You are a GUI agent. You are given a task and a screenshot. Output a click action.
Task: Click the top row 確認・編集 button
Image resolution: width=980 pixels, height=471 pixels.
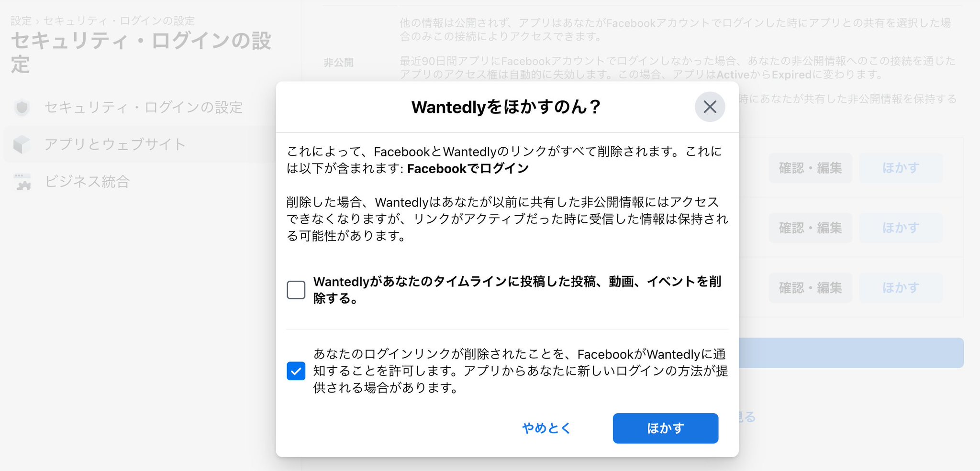point(810,168)
